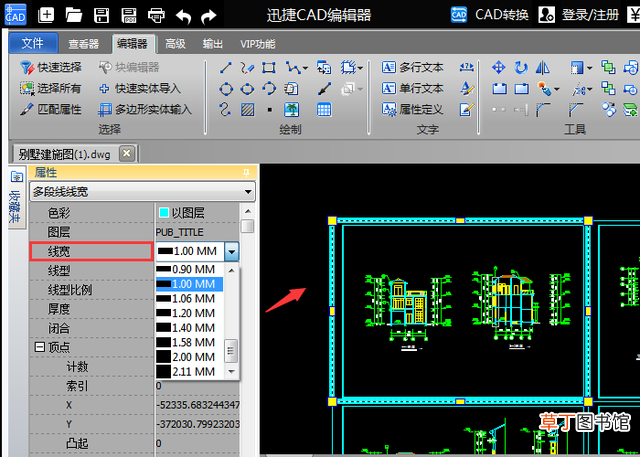Collapse the 线宽 dropdown arrow button

point(231,251)
